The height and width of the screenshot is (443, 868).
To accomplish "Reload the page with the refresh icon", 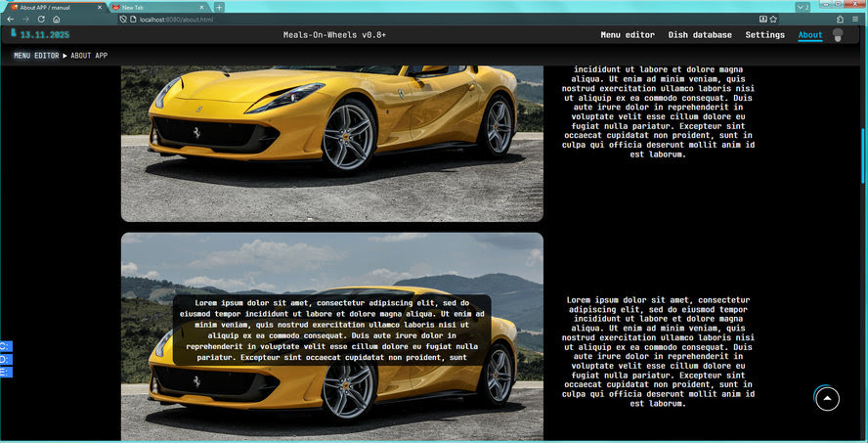I will pyautogui.click(x=41, y=20).
